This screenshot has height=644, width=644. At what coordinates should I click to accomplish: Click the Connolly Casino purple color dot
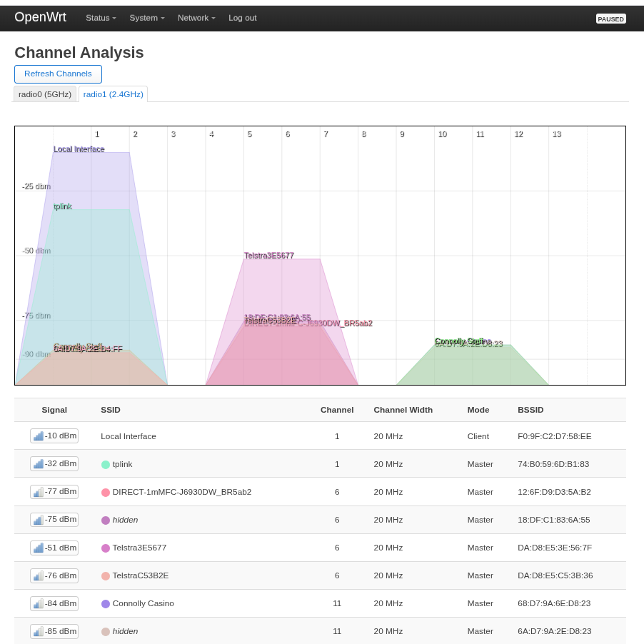106,603
